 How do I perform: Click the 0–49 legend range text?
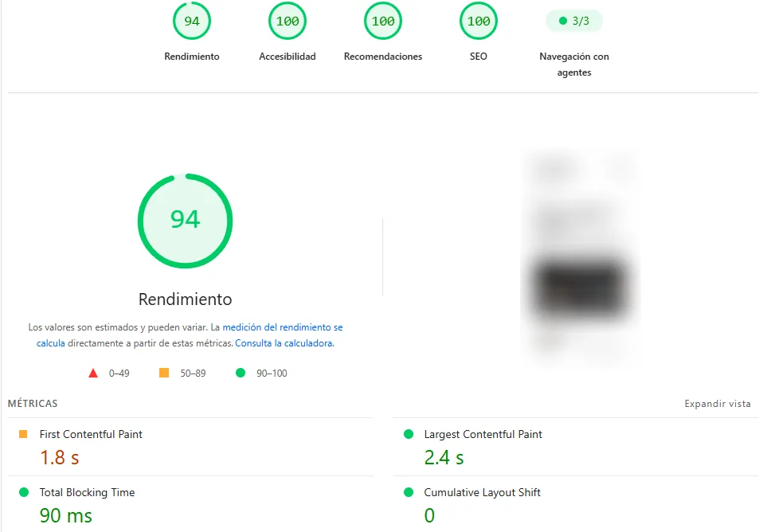click(x=119, y=374)
